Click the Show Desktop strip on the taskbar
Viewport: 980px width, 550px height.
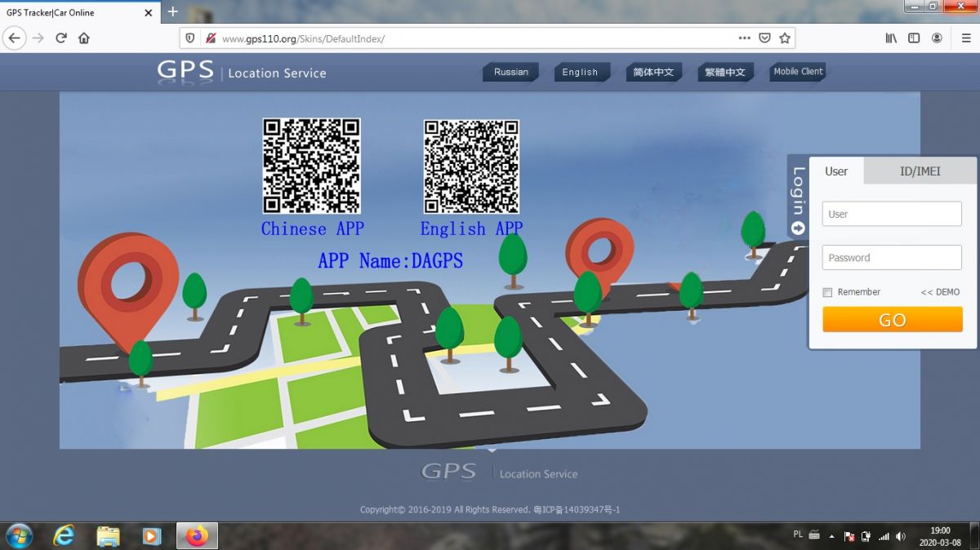tap(974, 536)
